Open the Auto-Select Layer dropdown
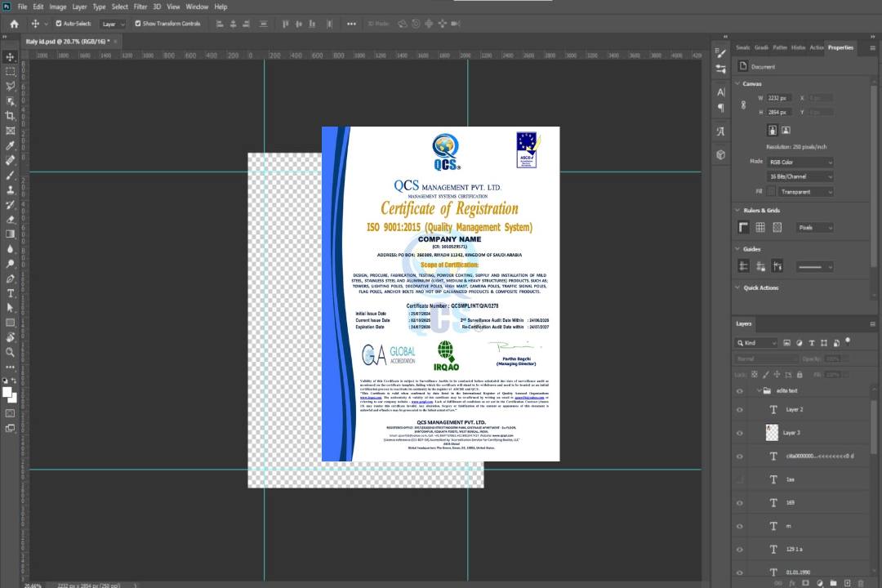The height and width of the screenshot is (588, 882). coord(113,24)
